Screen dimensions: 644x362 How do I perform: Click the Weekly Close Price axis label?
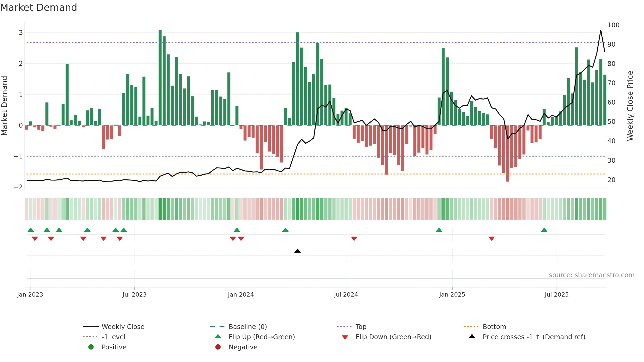pyautogui.click(x=630, y=106)
